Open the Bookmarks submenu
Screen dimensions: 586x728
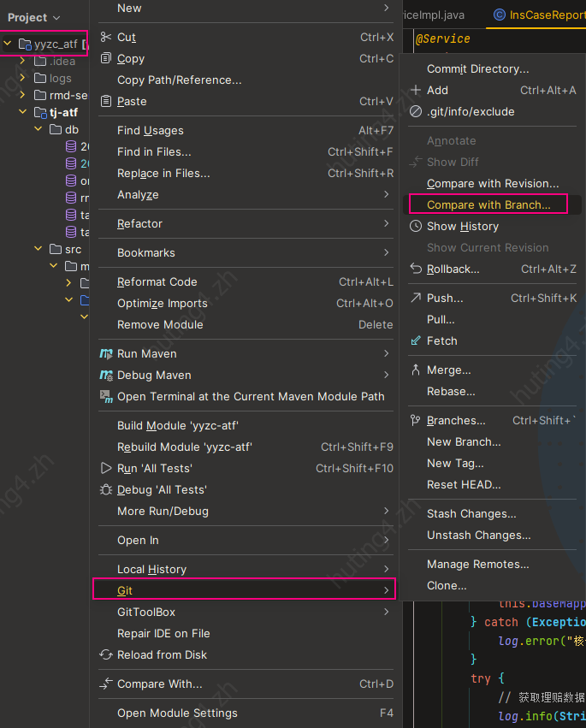246,252
